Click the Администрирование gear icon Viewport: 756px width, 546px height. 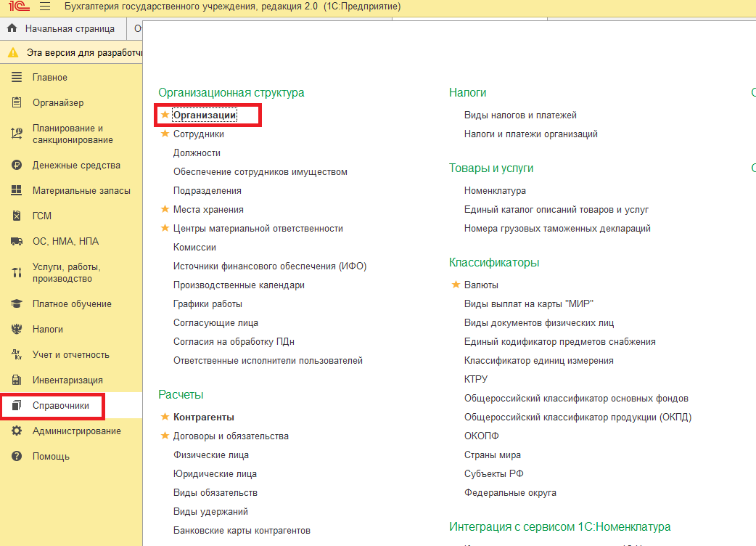[x=17, y=431]
